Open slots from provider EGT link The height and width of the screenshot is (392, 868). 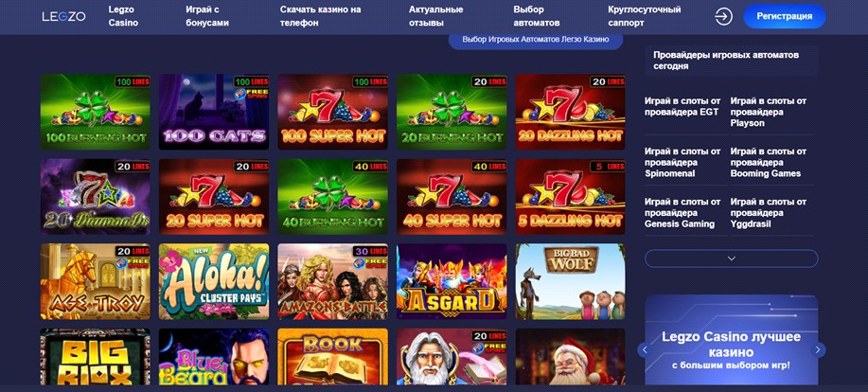click(x=682, y=106)
